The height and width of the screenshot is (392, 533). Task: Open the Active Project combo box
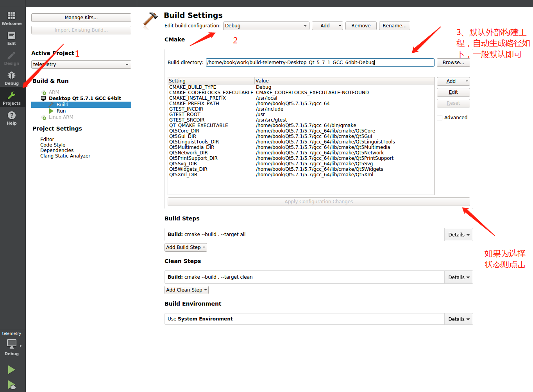tap(81, 64)
